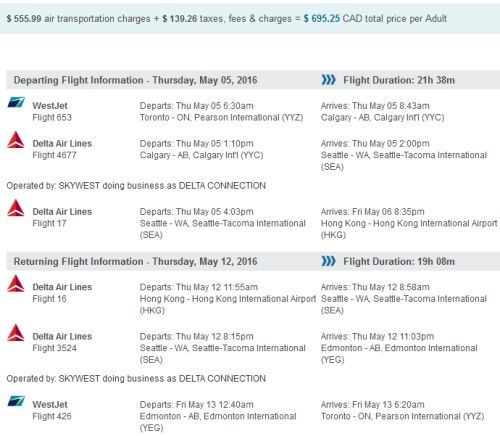Click Delta logo beside Flight 17

[x=16, y=208]
